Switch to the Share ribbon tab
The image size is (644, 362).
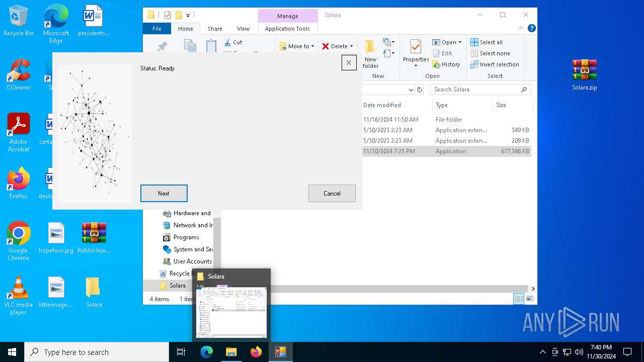(x=215, y=29)
